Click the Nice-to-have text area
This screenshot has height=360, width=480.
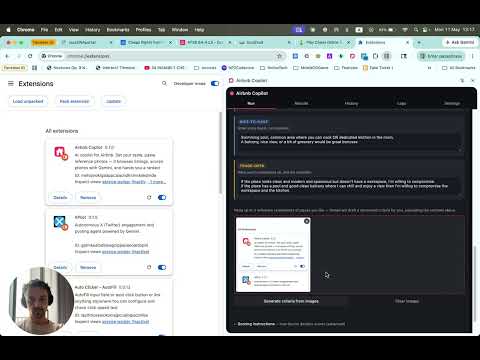click(x=351, y=142)
